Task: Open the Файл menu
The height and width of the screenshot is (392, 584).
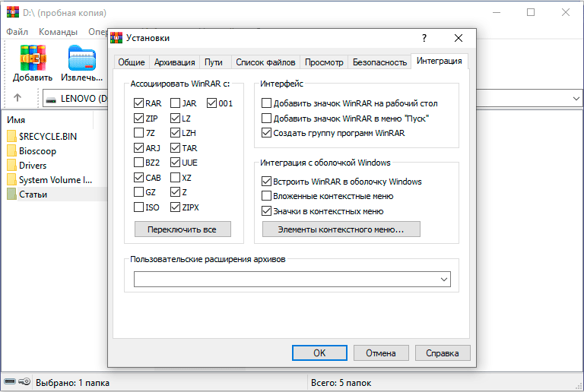Action: pos(17,32)
